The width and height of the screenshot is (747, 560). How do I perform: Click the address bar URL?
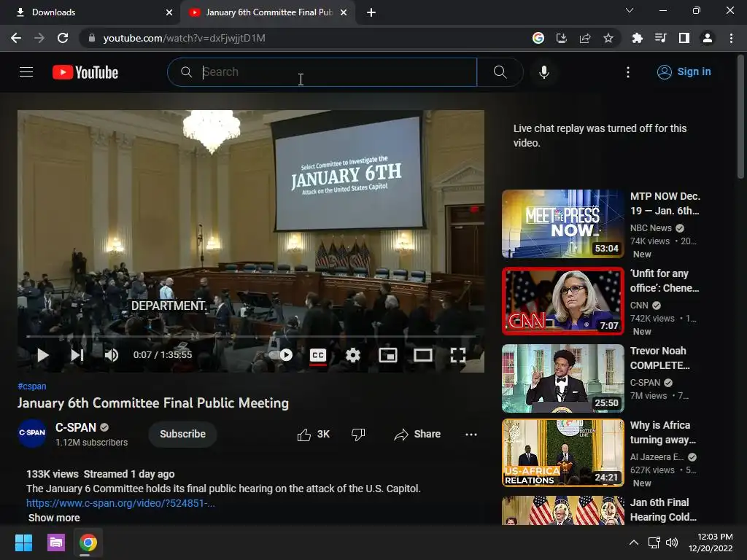point(184,38)
